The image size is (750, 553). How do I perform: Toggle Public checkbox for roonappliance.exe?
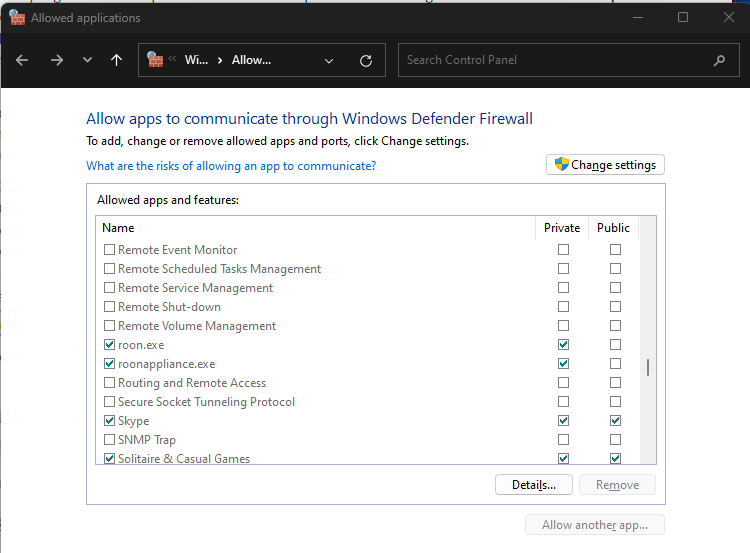point(616,364)
